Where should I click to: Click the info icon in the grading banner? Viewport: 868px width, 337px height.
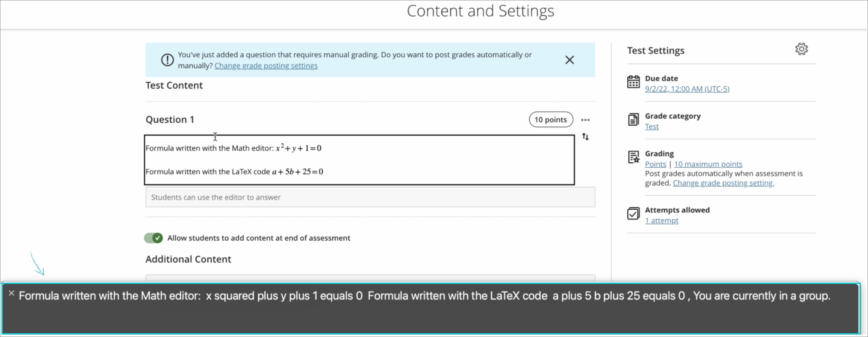tap(167, 60)
